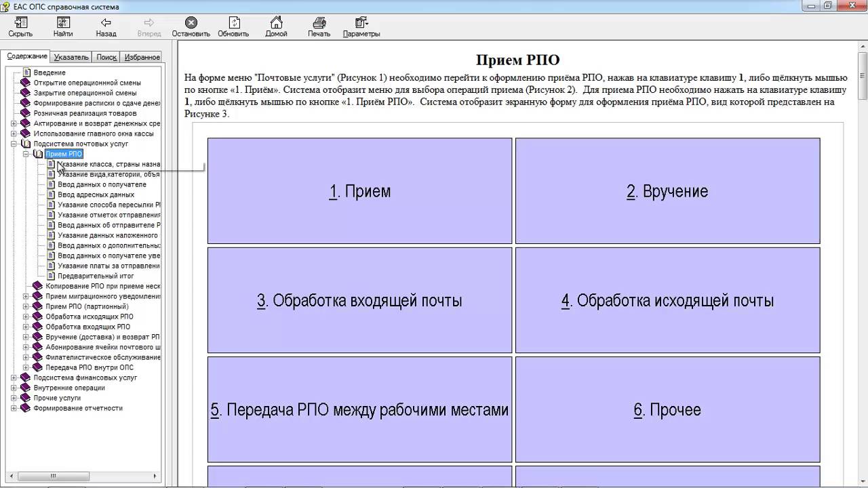The width and height of the screenshot is (868, 488).
Task: Click the Скрыть toolbar icon
Action: coord(20,23)
